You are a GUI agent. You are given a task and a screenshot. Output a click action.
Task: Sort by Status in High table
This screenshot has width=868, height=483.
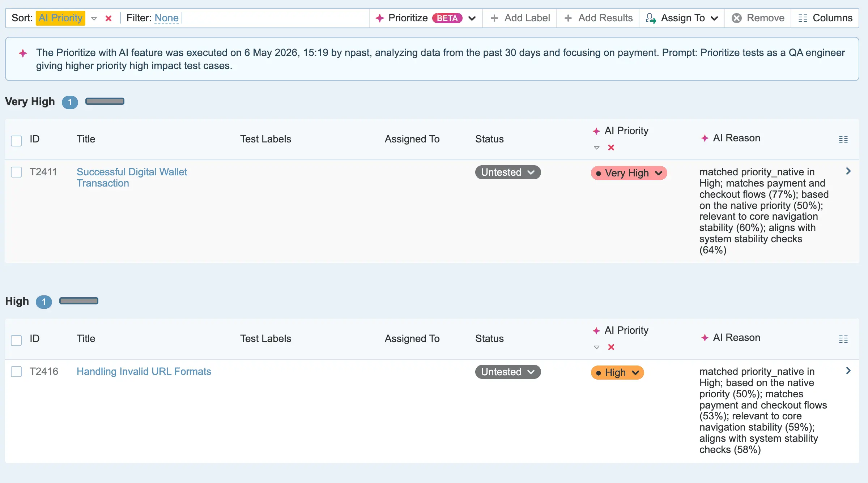point(489,339)
